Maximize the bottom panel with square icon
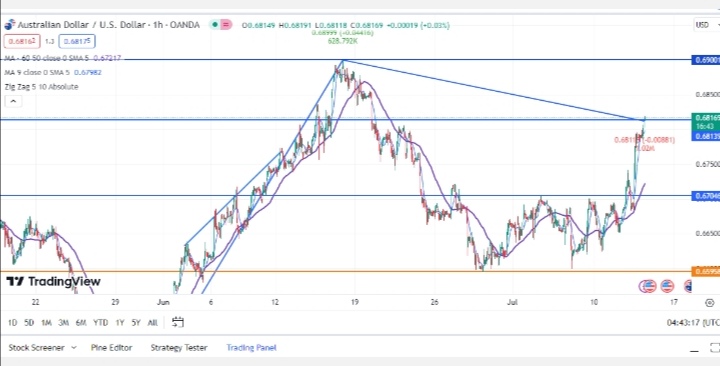The height and width of the screenshot is (366, 720). click(714, 348)
